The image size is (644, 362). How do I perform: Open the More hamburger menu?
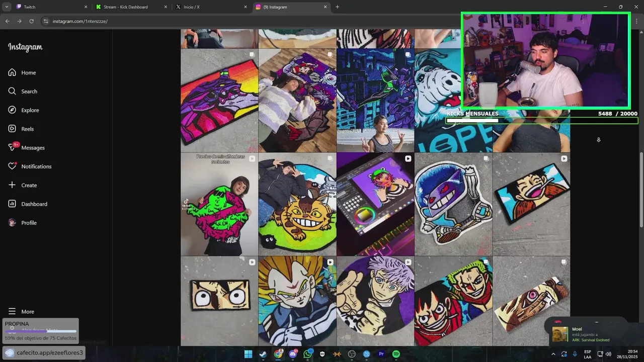pos(21,311)
